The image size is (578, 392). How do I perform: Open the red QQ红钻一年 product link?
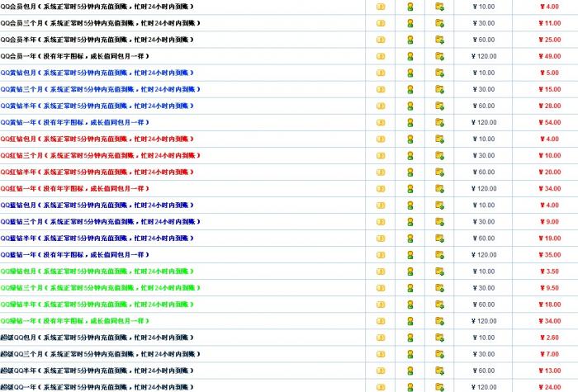click(x=75, y=189)
